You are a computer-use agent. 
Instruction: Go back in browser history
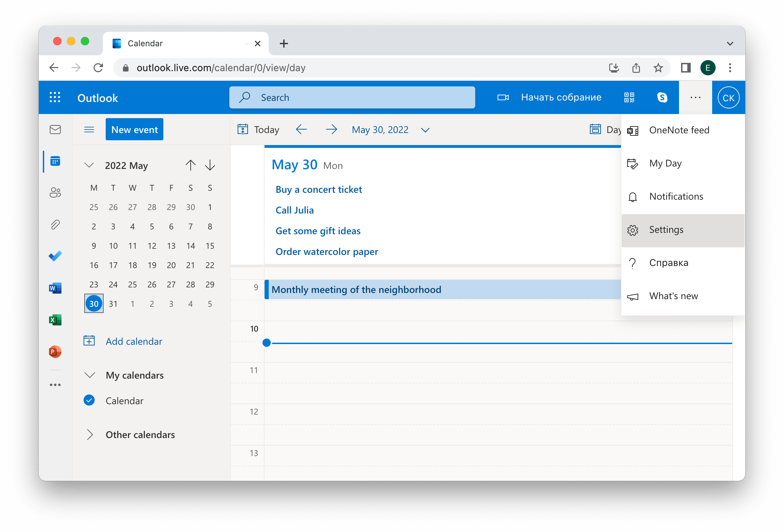tap(54, 68)
